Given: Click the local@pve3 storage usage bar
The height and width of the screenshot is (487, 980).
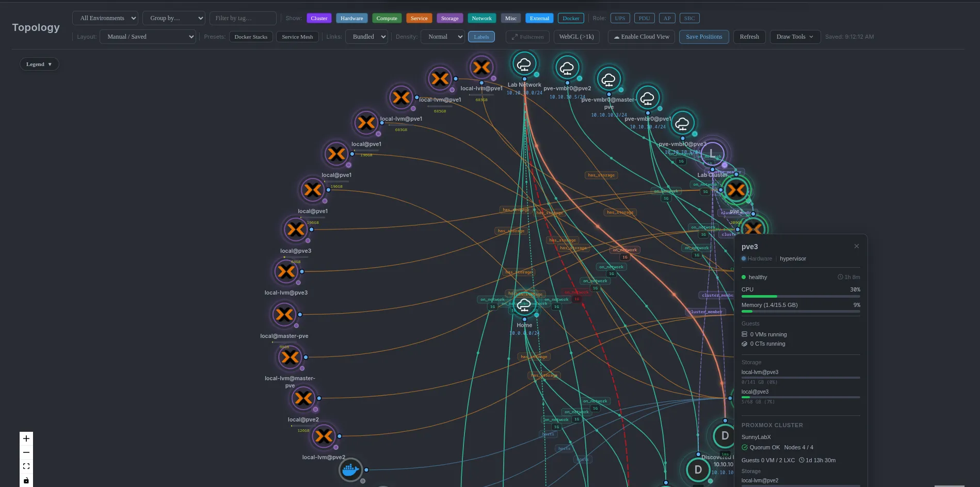Looking at the screenshot, I should [x=801, y=397].
